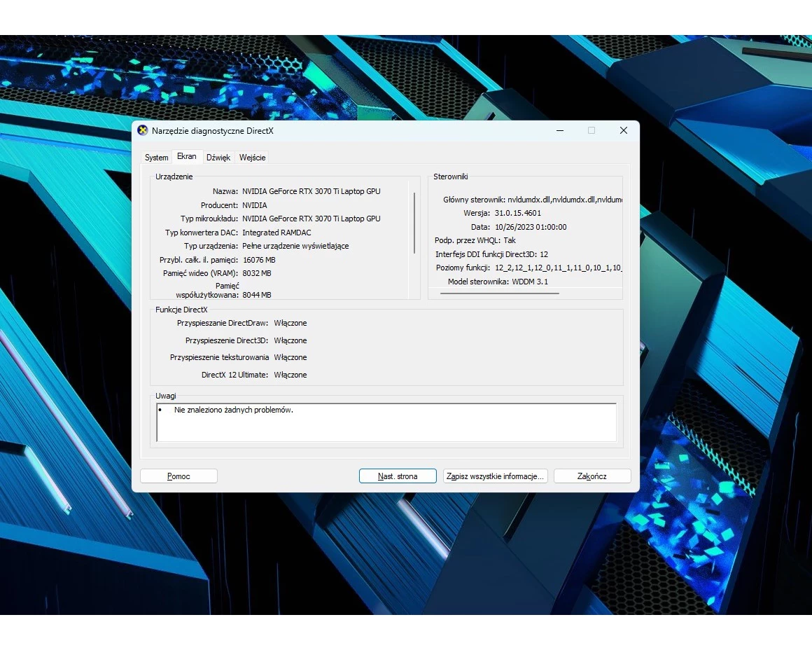Click the Producent value 'NVIDIA'
Image resolution: width=812 pixels, height=650 pixels.
pos(255,205)
